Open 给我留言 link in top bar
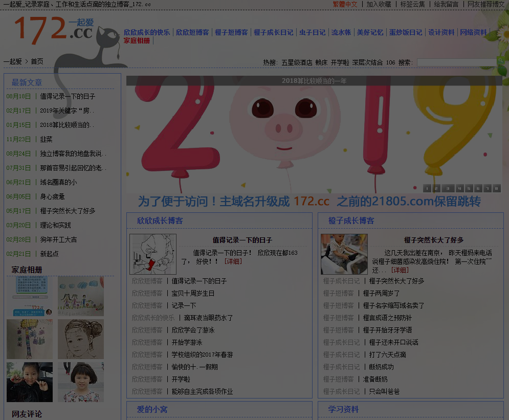This screenshot has width=509, height=420. click(446, 4)
